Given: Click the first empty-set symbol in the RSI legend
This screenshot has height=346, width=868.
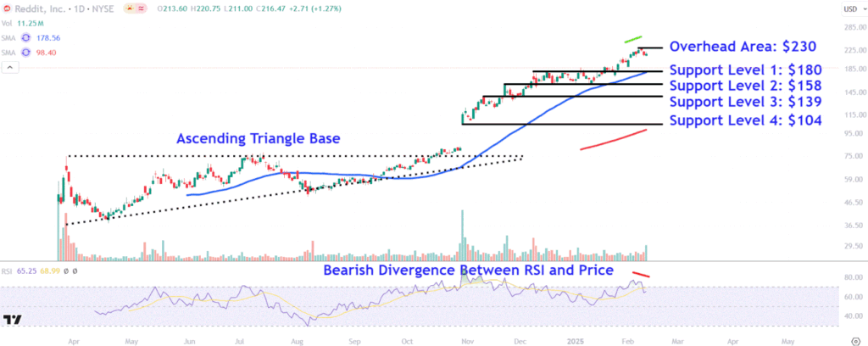Looking at the screenshot, I should click(x=65, y=271).
